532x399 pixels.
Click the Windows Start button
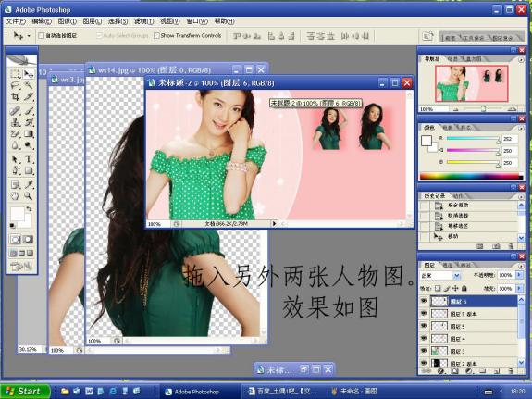point(25,392)
